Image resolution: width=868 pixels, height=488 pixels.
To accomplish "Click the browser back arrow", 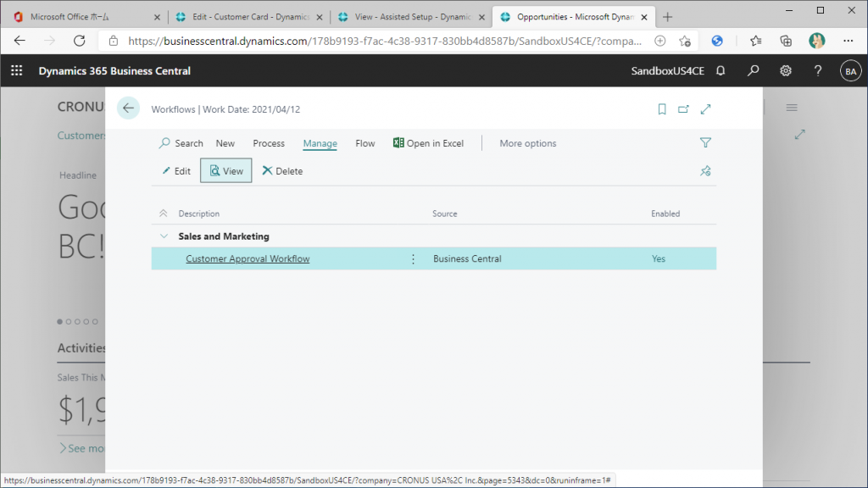I will tap(20, 41).
